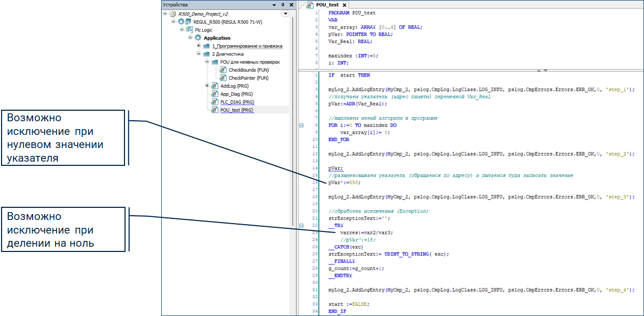Click the CheckBounds function icon
This screenshot has width=644, height=316.
pos(223,70)
